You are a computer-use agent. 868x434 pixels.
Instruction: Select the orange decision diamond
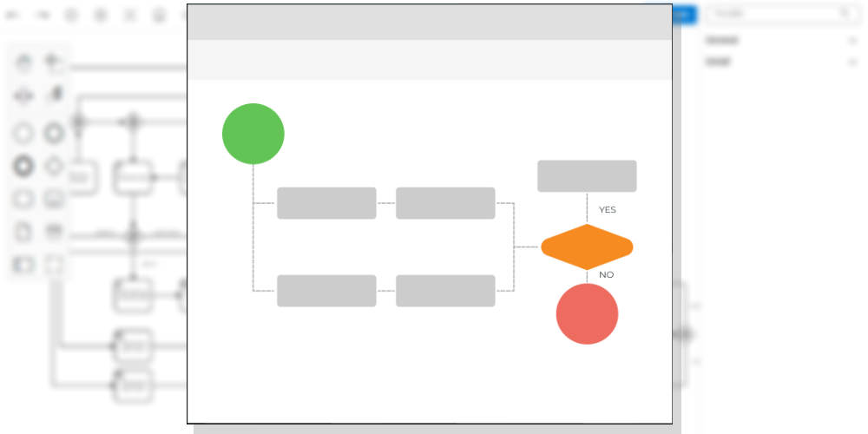(587, 247)
